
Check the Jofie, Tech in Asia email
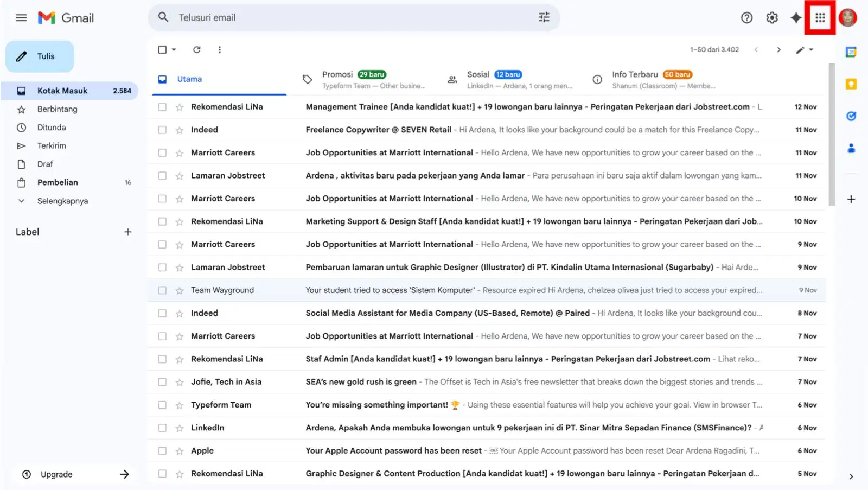(x=162, y=382)
